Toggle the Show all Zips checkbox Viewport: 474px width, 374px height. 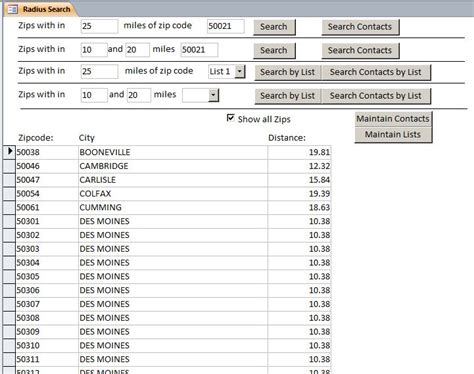[x=230, y=118]
